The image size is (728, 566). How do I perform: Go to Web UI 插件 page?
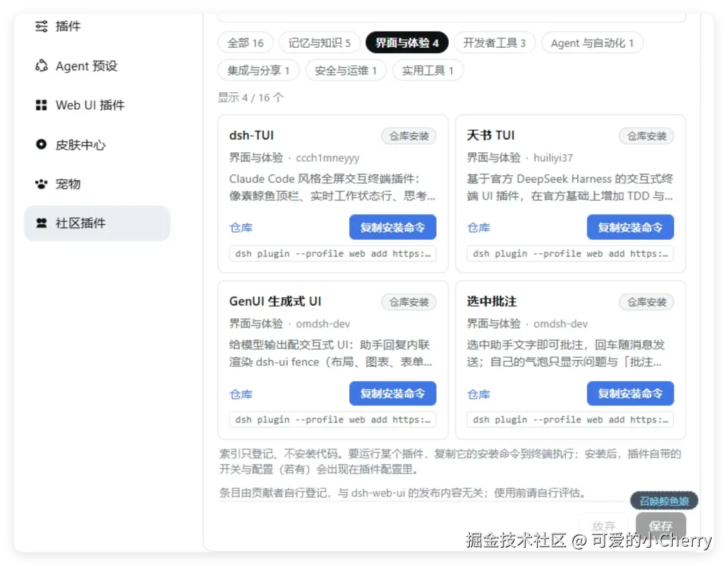(x=97, y=105)
